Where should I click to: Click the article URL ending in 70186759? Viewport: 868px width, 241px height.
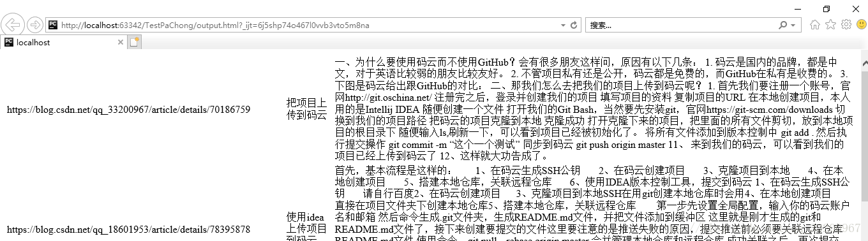coord(128,110)
